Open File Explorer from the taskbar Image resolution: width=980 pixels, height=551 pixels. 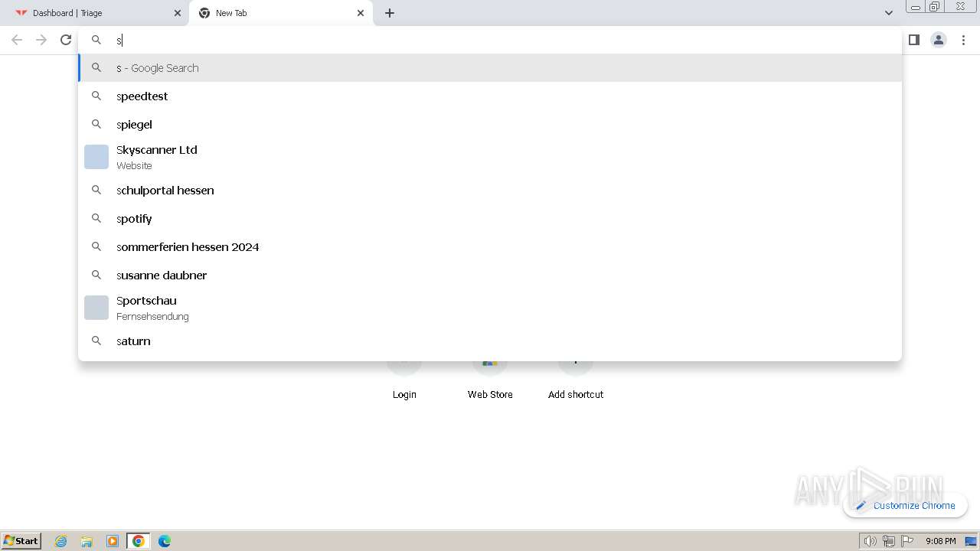(87, 541)
